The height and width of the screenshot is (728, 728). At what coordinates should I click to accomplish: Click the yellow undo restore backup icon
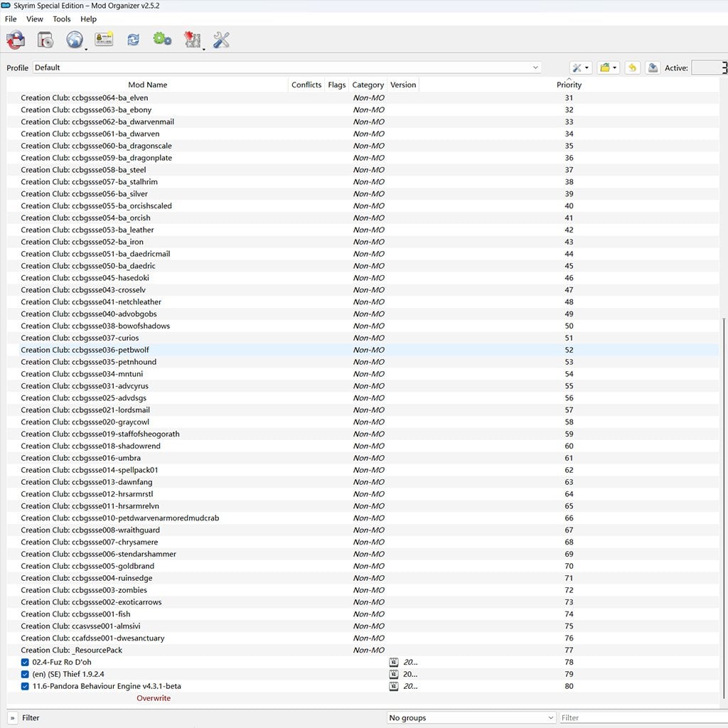632,68
